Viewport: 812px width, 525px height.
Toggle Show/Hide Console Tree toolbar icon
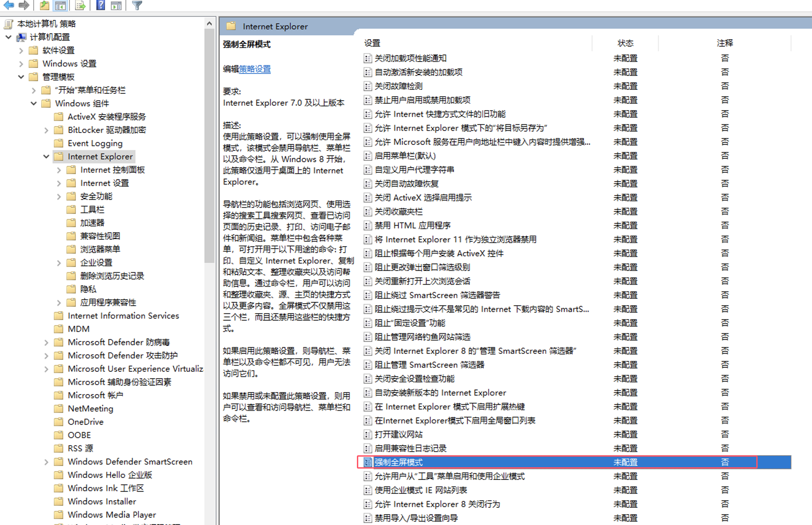(61, 5)
